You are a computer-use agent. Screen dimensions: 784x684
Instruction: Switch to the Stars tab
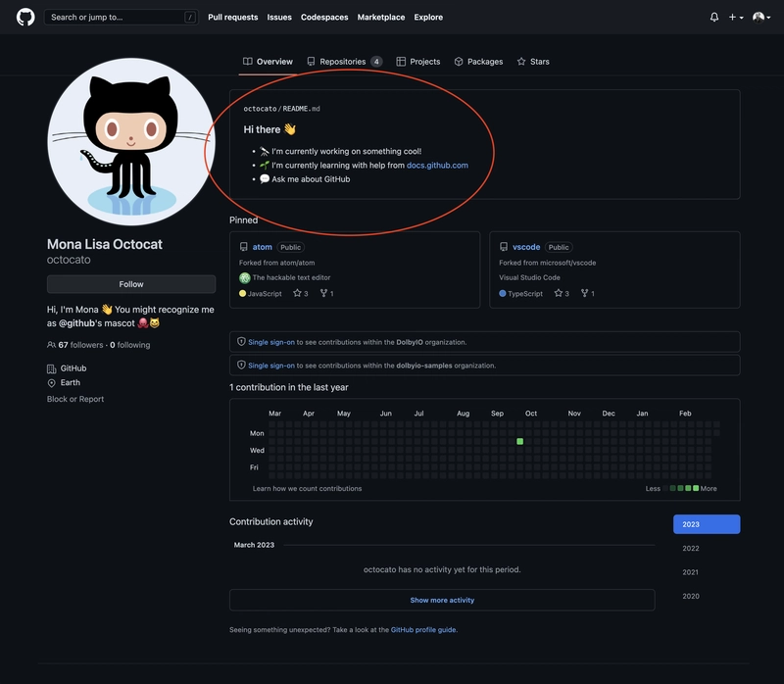pyautogui.click(x=533, y=62)
